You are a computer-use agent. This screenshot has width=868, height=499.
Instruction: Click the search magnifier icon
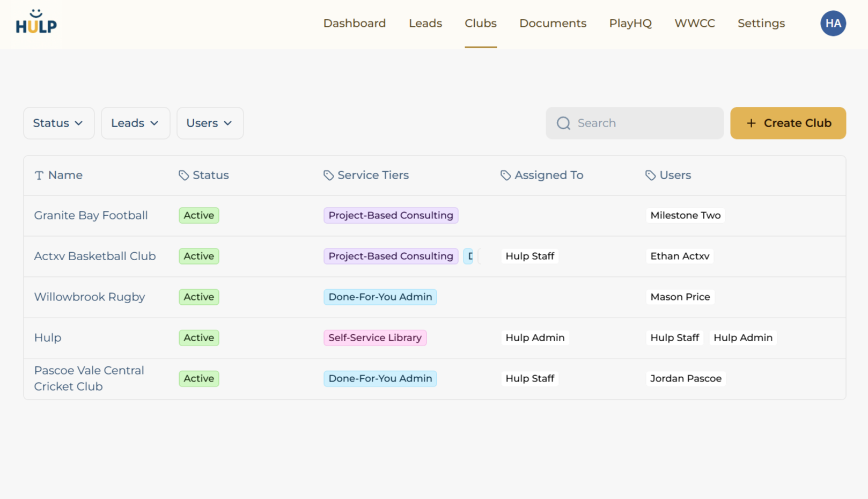coord(563,123)
